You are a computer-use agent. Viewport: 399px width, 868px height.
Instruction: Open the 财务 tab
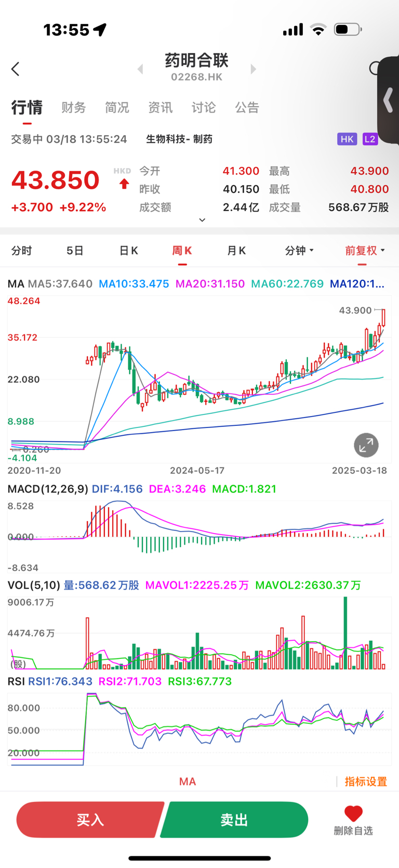(73, 108)
